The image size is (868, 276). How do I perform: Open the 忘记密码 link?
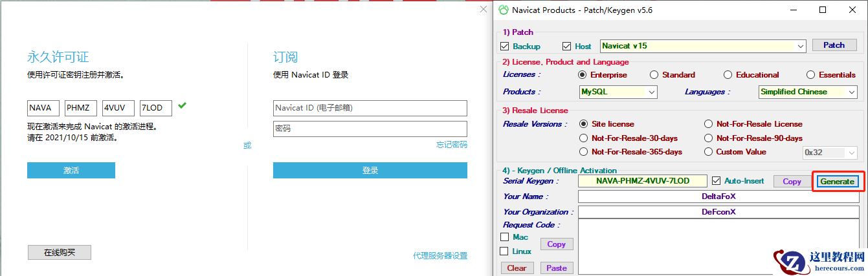click(452, 145)
